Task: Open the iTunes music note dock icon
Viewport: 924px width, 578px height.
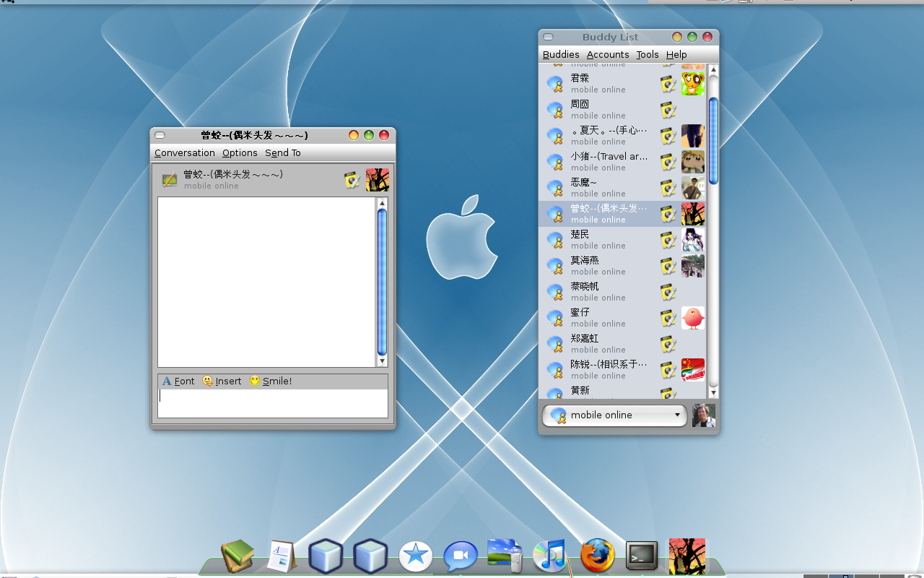Action: (550, 556)
